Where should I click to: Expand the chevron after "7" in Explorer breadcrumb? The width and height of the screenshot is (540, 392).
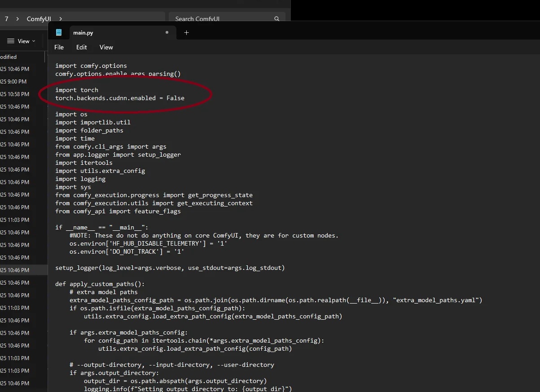[18, 19]
